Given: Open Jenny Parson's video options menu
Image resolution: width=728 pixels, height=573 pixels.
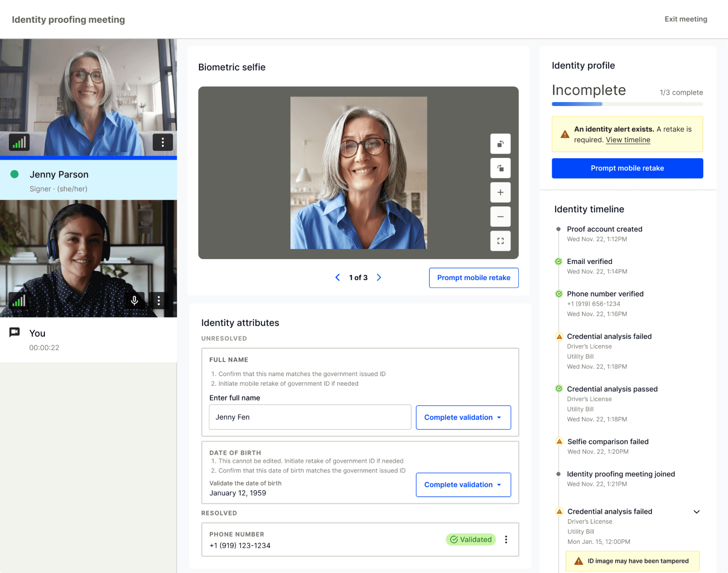Looking at the screenshot, I should click(163, 142).
